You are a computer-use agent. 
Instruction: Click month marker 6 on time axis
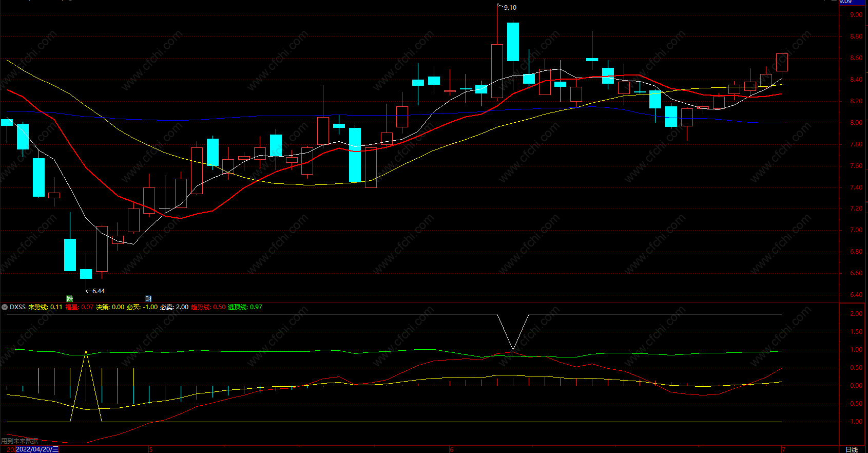click(x=452, y=449)
